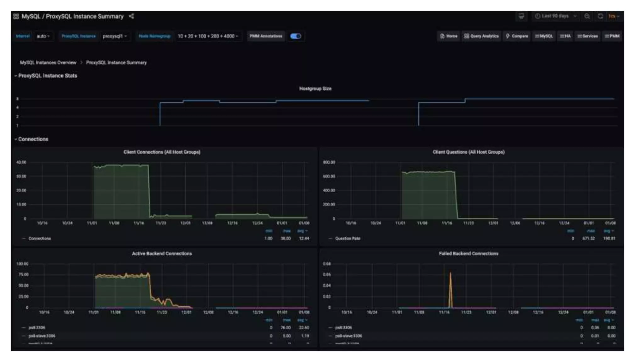Click the ps8-slave:3306 orange legend color swatch
The height and width of the screenshot is (362, 644).
click(24, 336)
